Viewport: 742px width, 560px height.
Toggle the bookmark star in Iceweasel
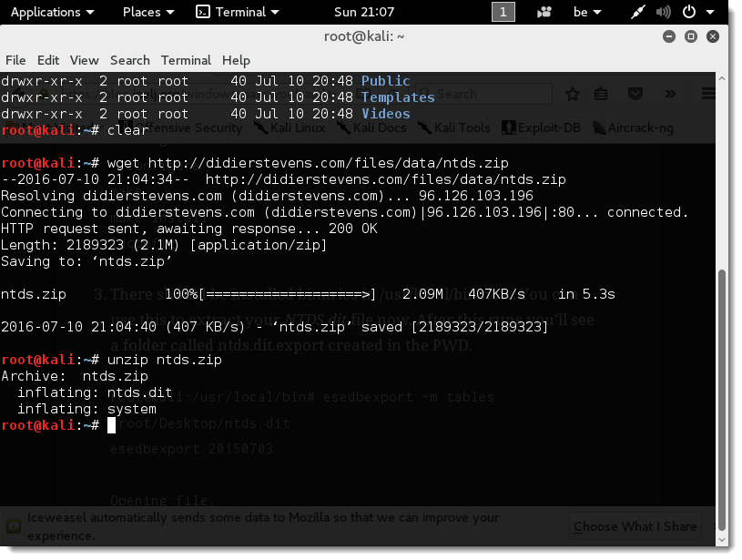[x=572, y=94]
